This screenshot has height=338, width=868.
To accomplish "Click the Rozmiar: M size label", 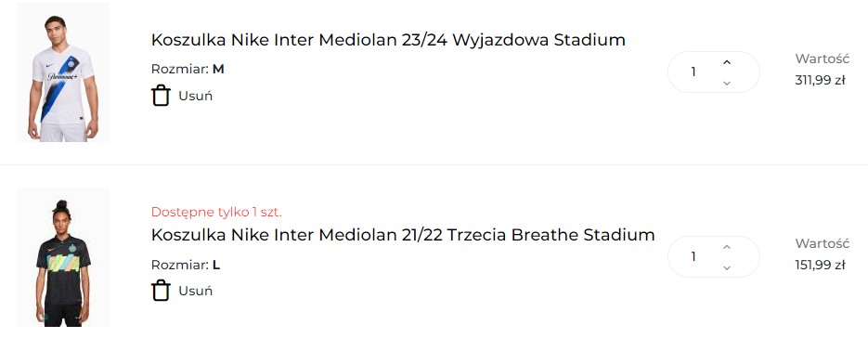I will coord(188,70).
